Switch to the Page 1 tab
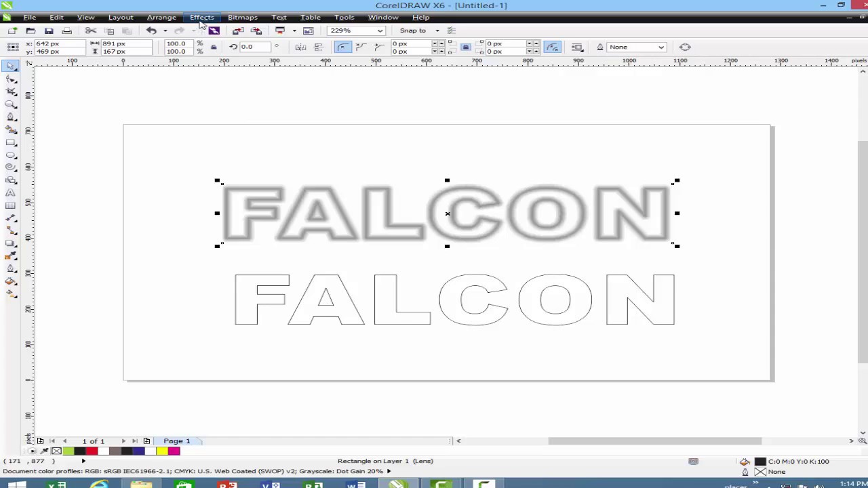The image size is (868, 488). 176,441
